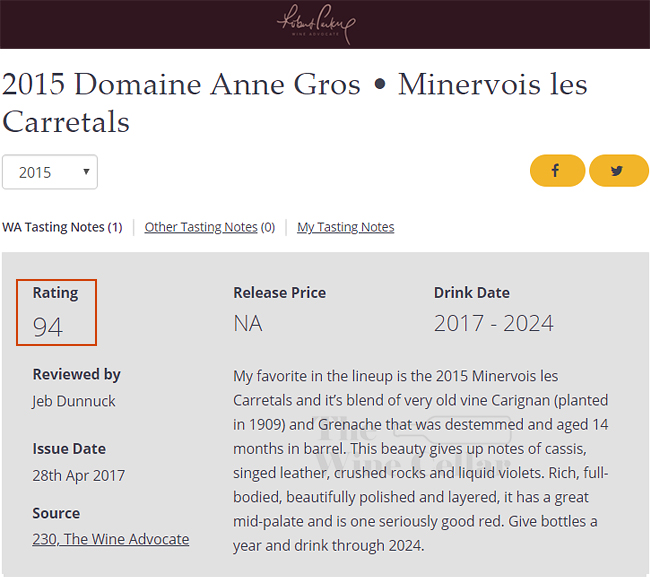Click the Drink Date heading

click(472, 293)
